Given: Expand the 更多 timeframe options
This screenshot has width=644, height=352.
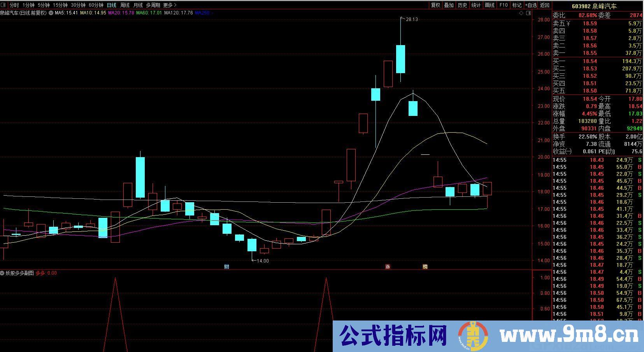Looking at the screenshot, I should click(x=170, y=5).
